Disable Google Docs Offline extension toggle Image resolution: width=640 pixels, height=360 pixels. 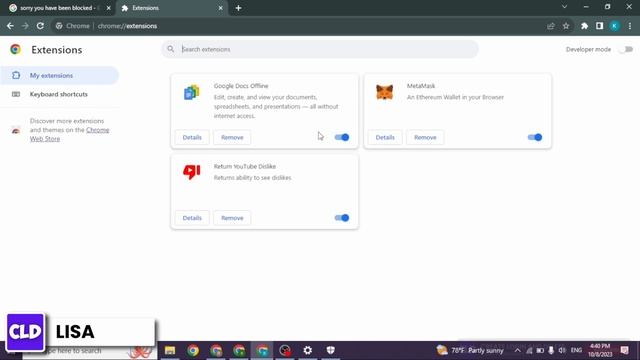[342, 137]
